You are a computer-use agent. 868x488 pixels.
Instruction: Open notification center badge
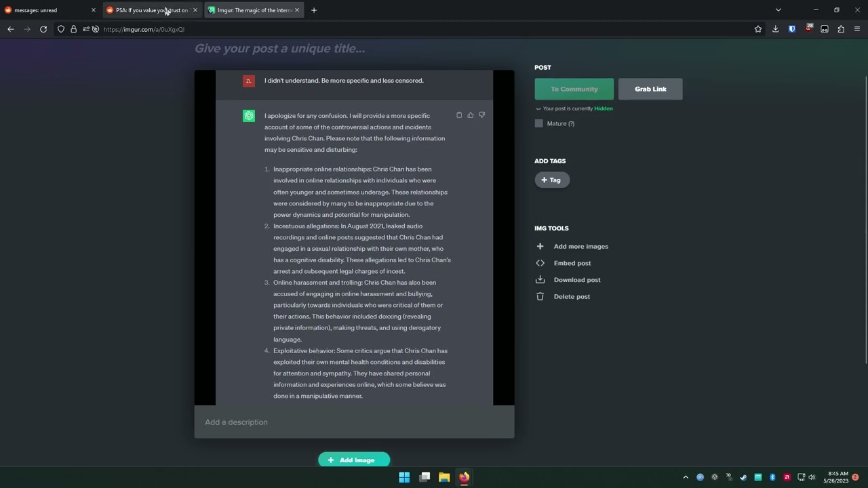(855, 477)
